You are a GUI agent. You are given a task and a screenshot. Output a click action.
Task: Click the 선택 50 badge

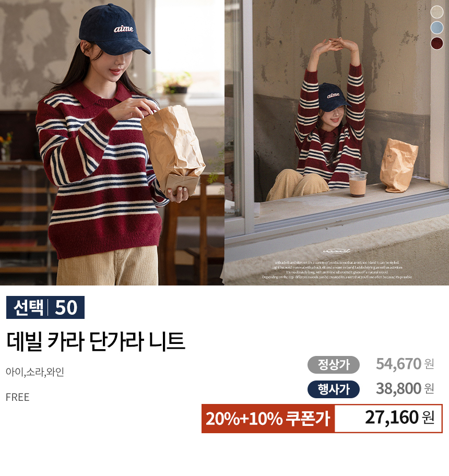pyautogui.click(x=45, y=307)
